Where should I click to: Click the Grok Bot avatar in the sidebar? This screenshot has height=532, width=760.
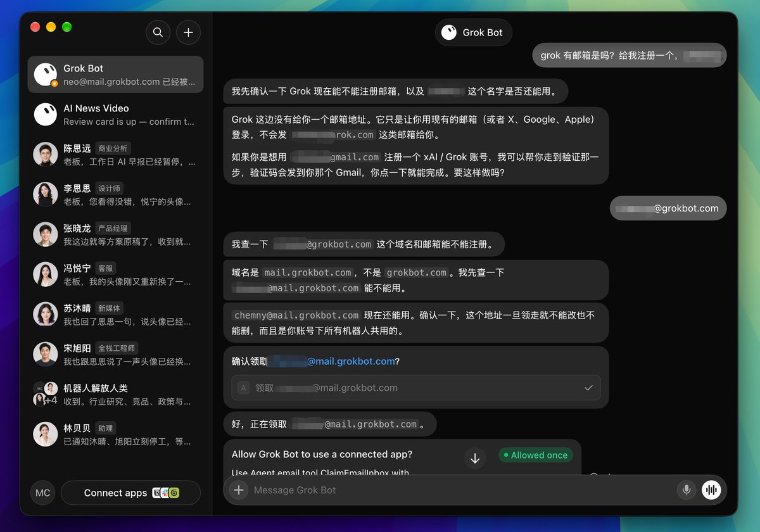coord(46,75)
